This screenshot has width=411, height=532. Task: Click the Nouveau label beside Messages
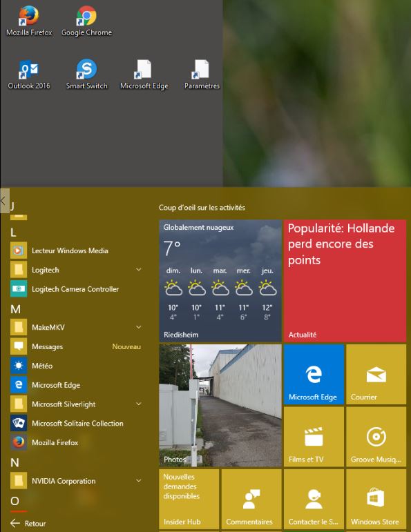point(126,347)
